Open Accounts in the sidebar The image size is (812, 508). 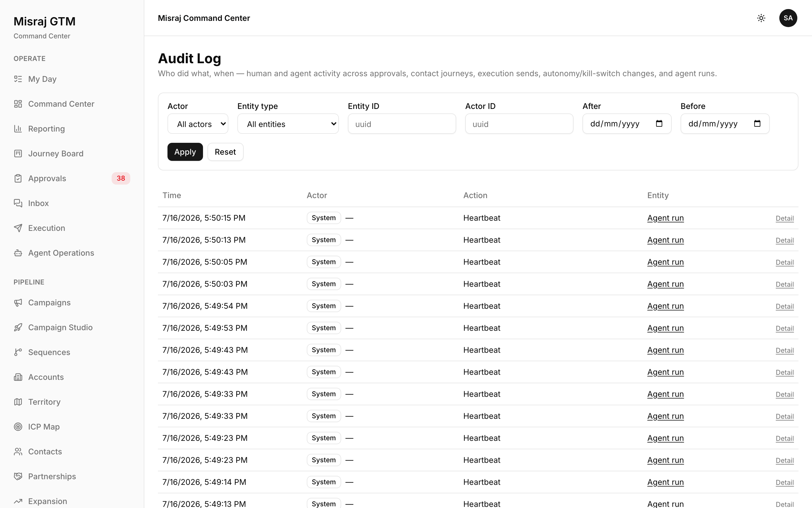tap(72, 377)
